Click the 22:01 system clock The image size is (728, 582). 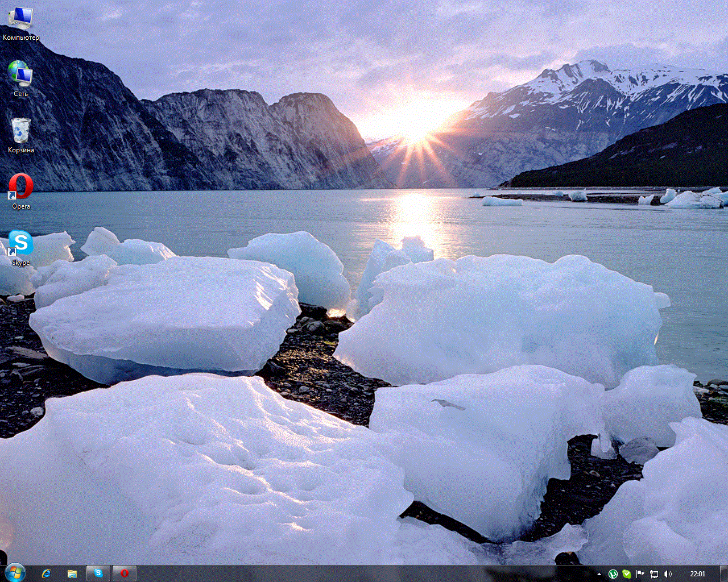[697, 574]
